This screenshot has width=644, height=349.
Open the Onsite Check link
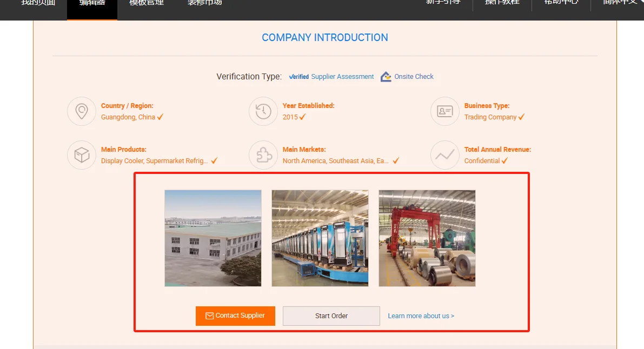[414, 77]
